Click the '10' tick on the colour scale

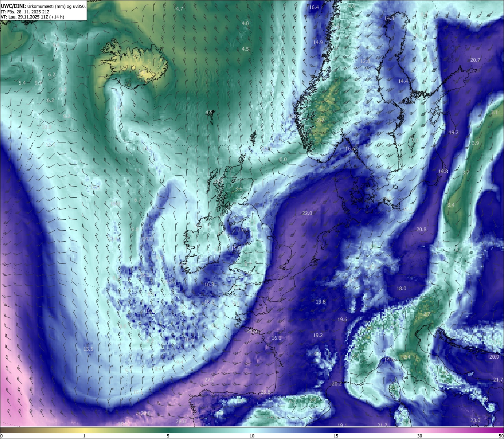(252, 436)
